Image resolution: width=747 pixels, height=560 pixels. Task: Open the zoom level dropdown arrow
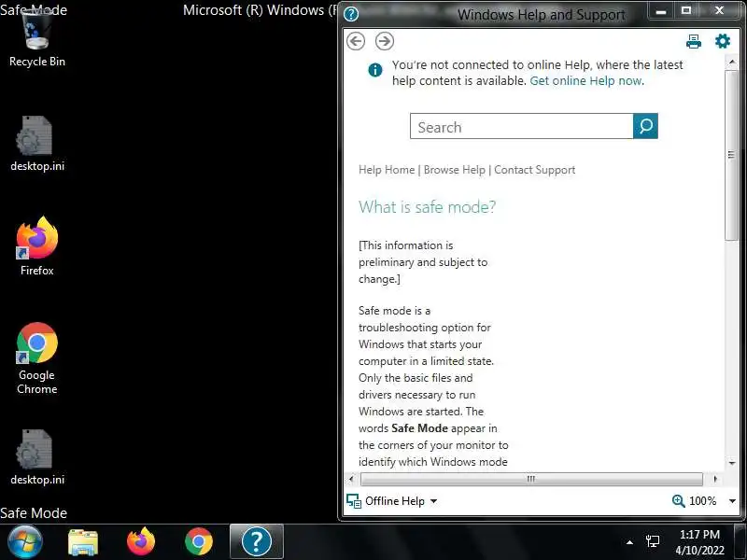coord(732,501)
